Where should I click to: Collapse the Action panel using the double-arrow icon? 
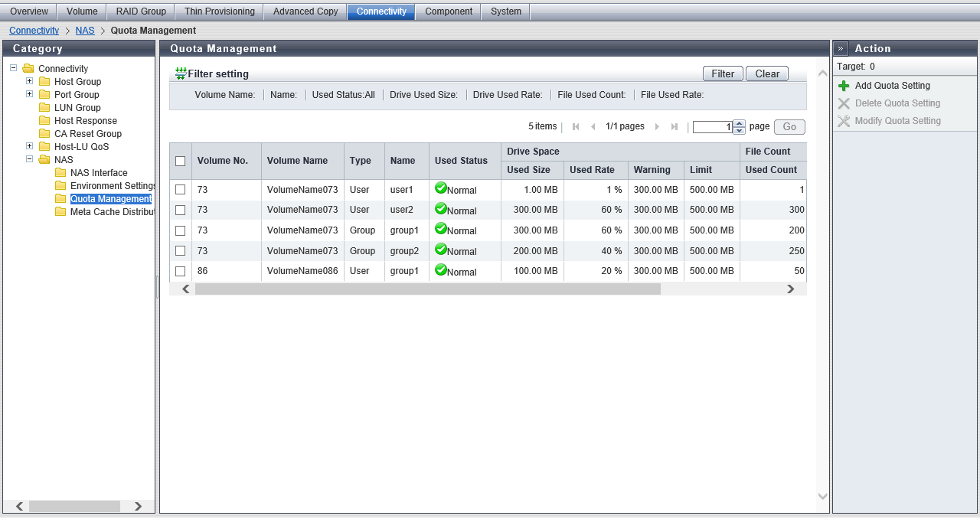(841, 48)
